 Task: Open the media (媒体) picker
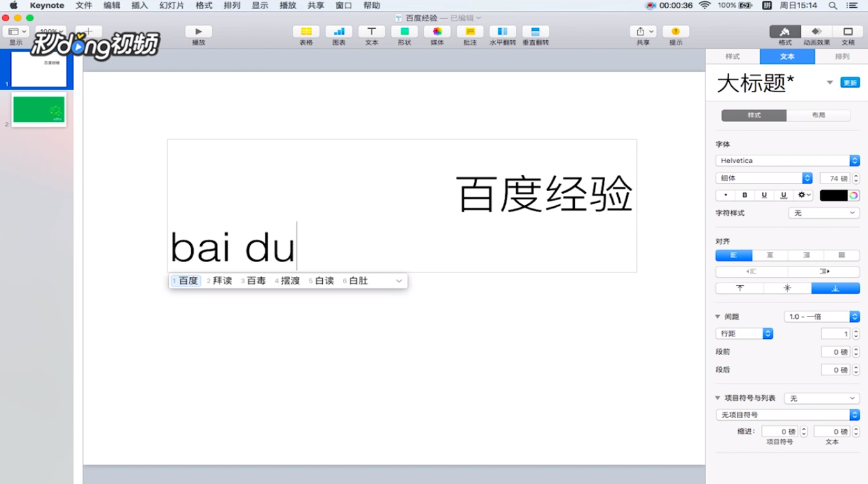pos(438,31)
